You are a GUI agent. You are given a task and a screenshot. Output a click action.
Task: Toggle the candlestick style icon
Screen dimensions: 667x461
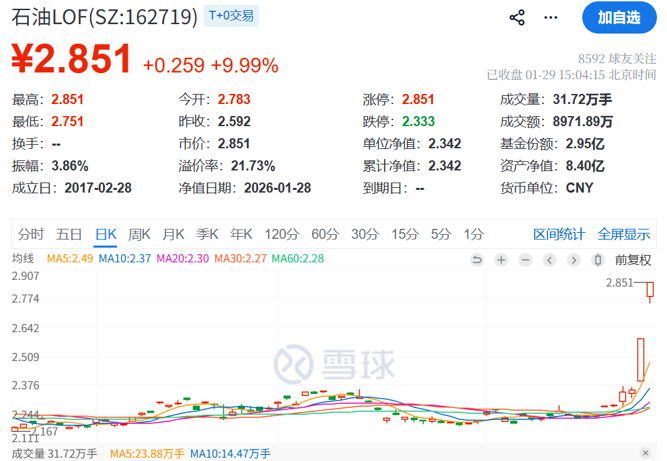click(x=597, y=259)
